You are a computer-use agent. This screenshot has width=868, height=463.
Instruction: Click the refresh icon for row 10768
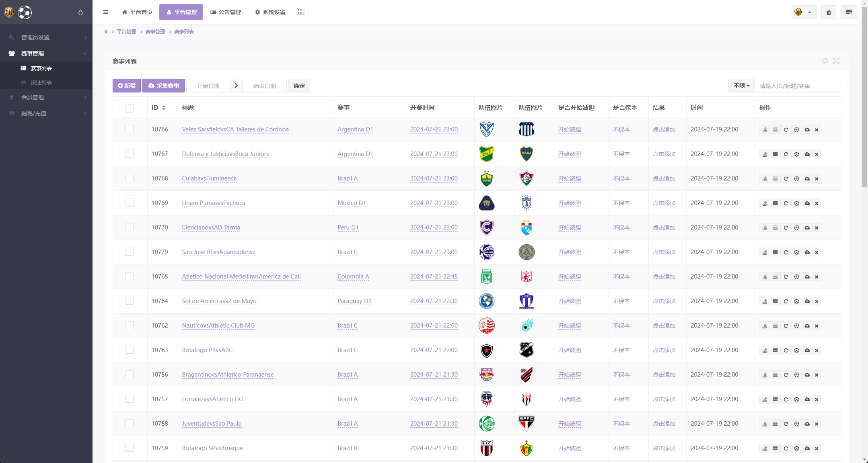785,178
